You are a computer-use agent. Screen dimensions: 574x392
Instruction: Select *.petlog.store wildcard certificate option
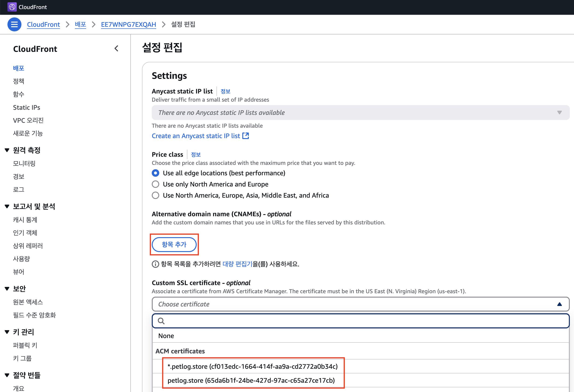pyautogui.click(x=252, y=366)
